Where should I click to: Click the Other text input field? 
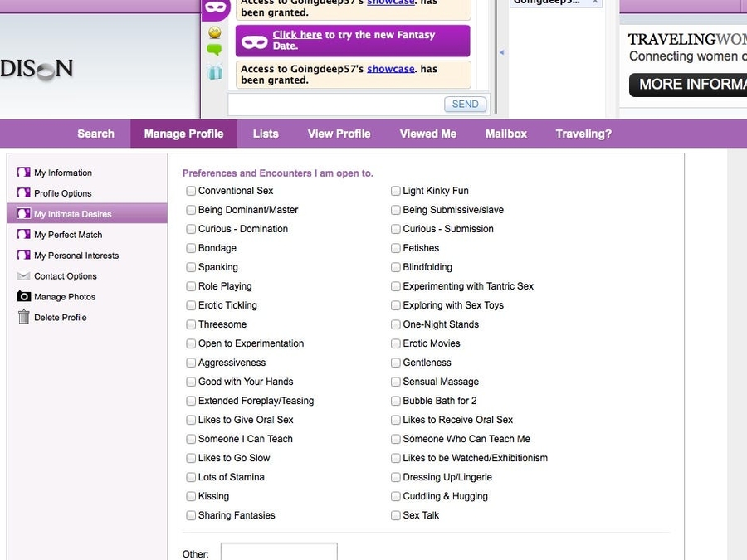tap(279, 552)
